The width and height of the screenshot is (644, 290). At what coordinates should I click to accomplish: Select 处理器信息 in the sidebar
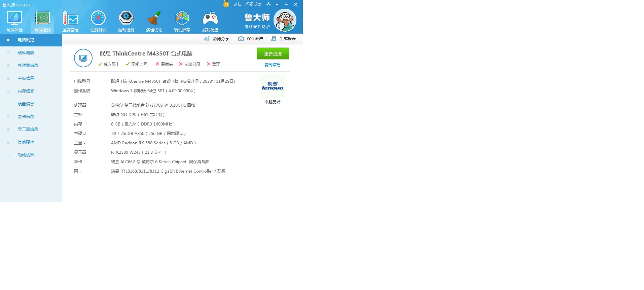point(31,66)
